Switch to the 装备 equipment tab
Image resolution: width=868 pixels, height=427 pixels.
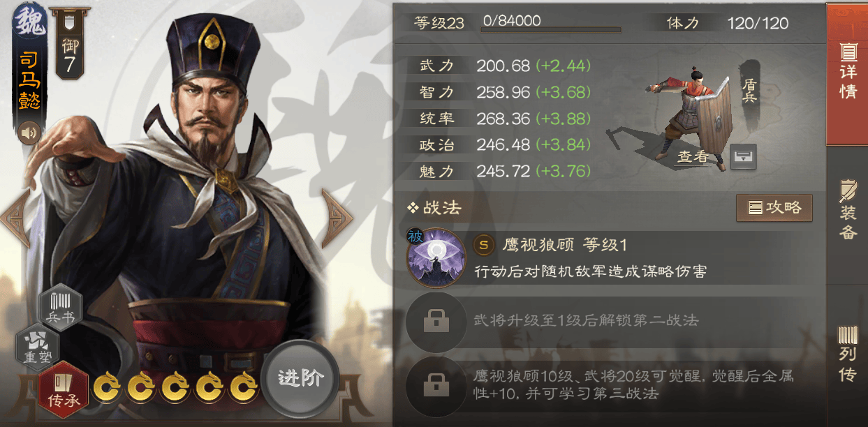(847, 212)
